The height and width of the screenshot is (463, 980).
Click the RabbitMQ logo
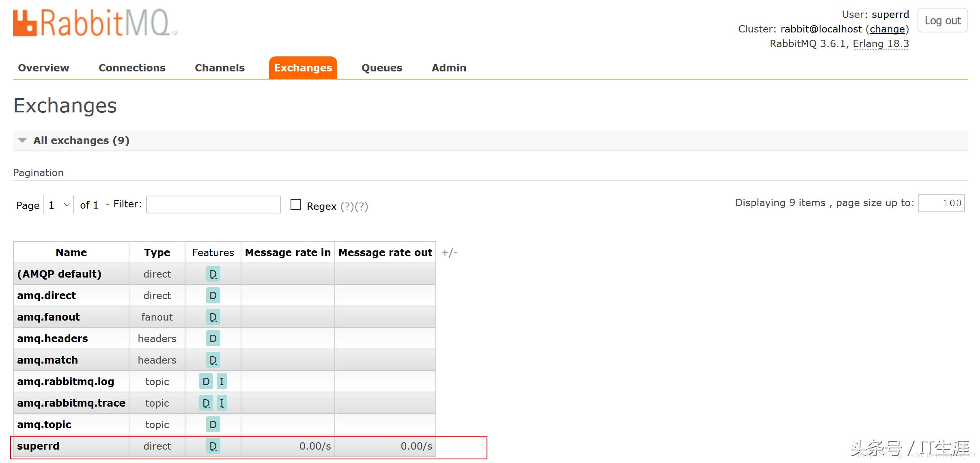click(x=95, y=23)
